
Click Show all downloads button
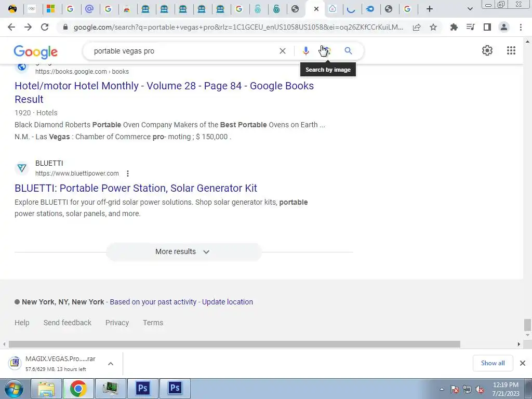pyautogui.click(x=493, y=363)
